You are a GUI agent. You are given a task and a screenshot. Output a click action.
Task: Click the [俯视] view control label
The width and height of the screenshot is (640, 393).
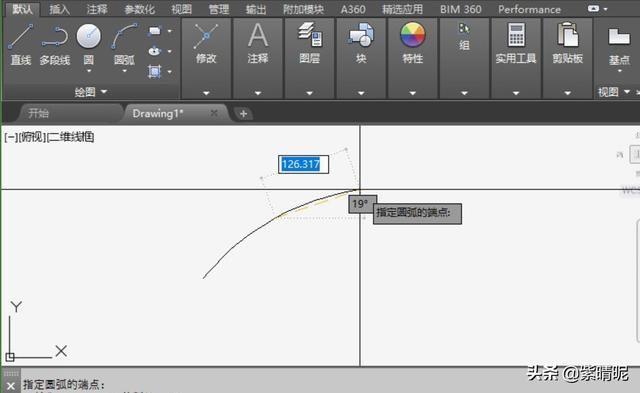pyautogui.click(x=32, y=137)
